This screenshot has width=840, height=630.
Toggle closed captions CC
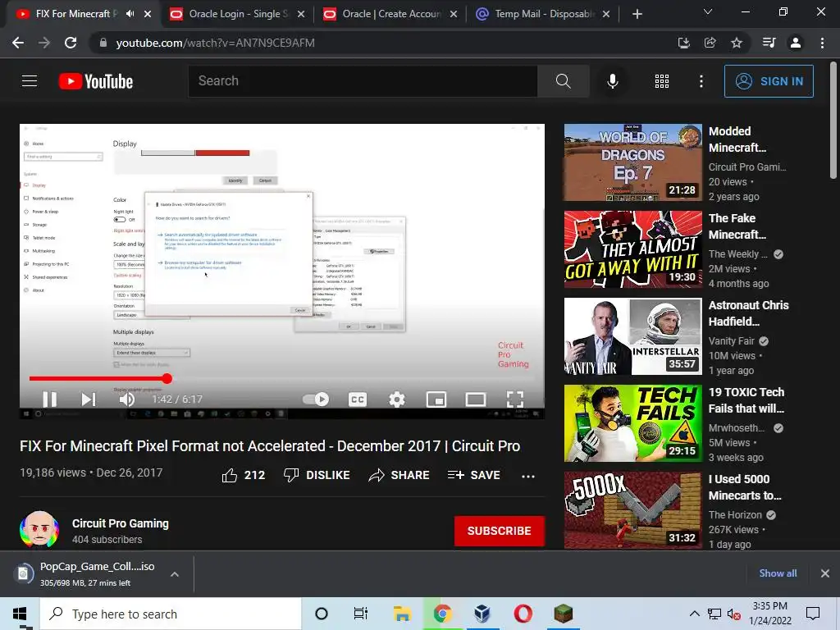tap(358, 399)
